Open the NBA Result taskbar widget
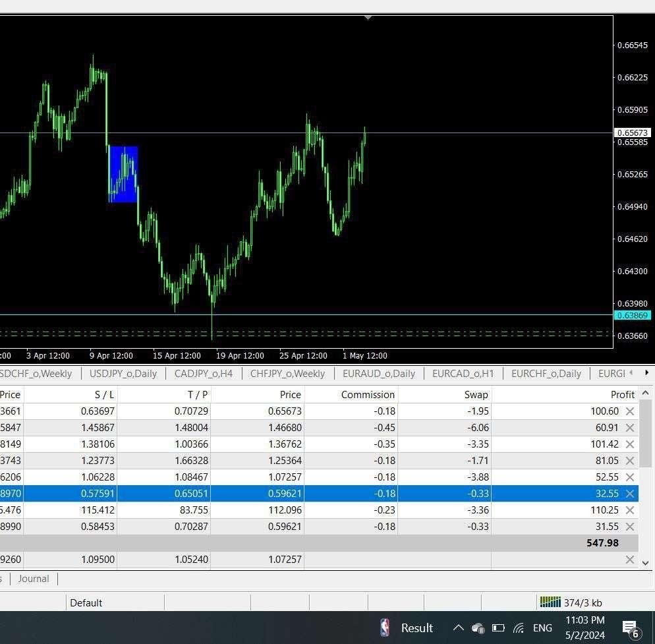The image size is (655, 644). click(407, 628)
